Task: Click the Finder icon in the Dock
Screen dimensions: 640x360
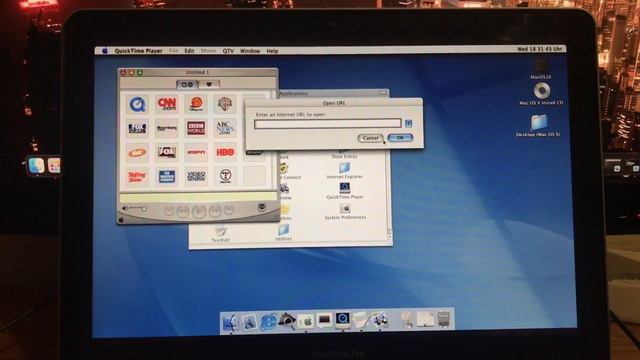Action: (x=230, y=322)
